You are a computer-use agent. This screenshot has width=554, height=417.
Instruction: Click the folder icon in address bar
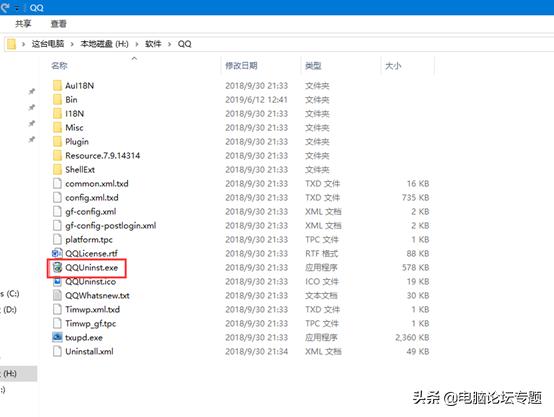click(11, 44)
